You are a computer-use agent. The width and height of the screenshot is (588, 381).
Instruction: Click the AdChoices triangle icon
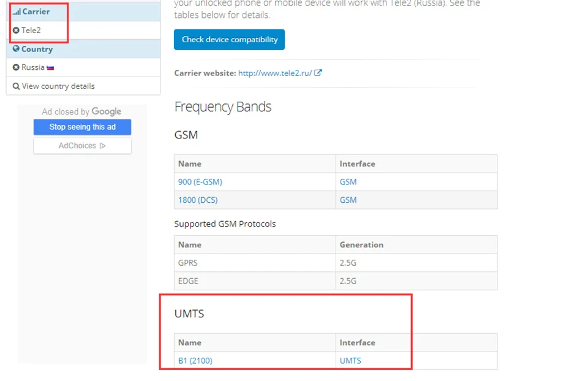pos(102,146)
